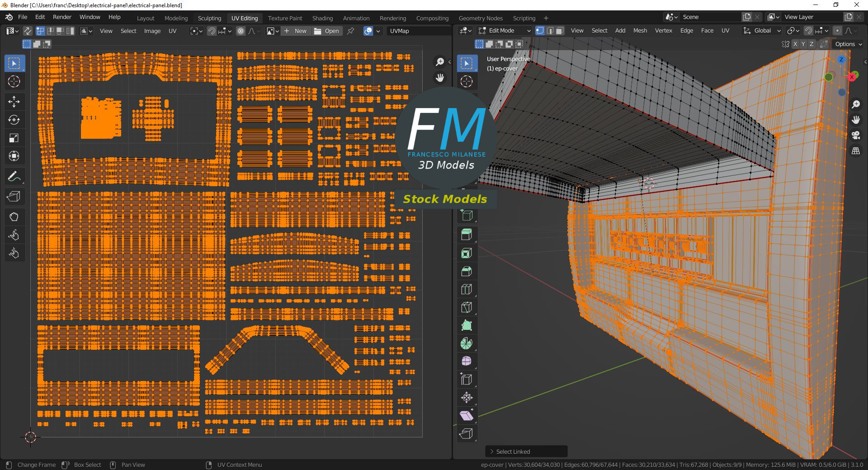Enable Y axis mirror in 3D viewport
Image resolution: width=868 pixels, height=470 pixels.
803,44
